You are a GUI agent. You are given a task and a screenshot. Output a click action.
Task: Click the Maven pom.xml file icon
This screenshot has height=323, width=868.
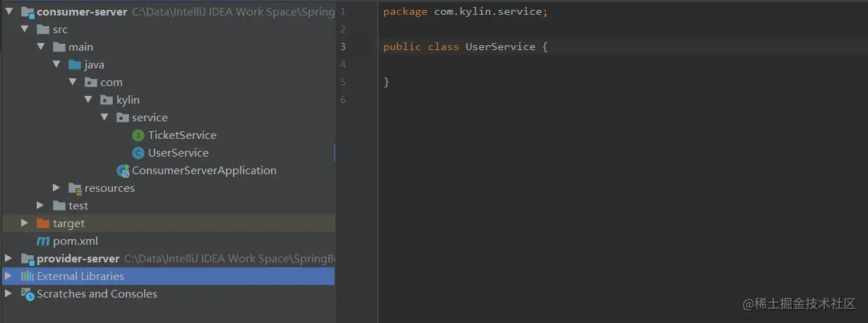pyautogui.click(x=44, y=241)
